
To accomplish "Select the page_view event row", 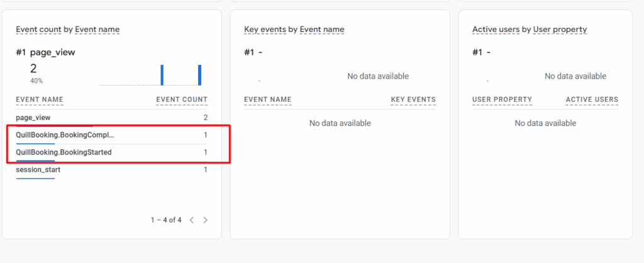I will [33, 118].
